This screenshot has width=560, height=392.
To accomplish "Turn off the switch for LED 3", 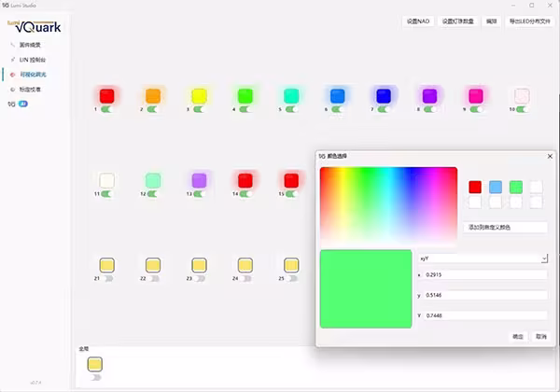I will [x=199, y=109].
